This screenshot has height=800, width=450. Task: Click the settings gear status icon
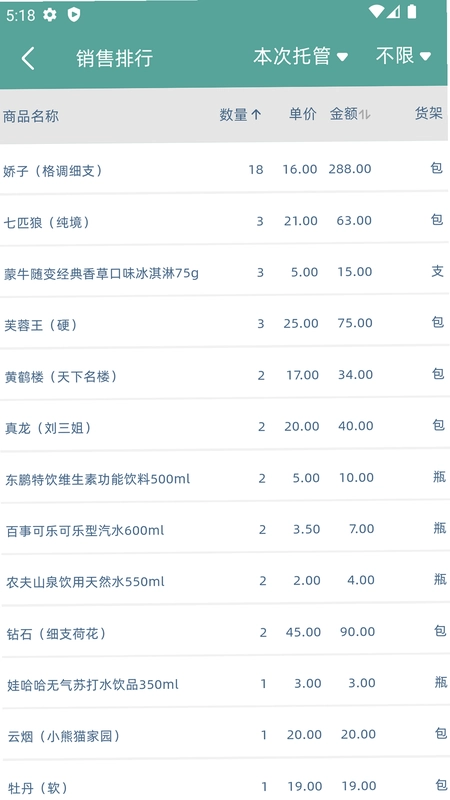click(49, 15)
